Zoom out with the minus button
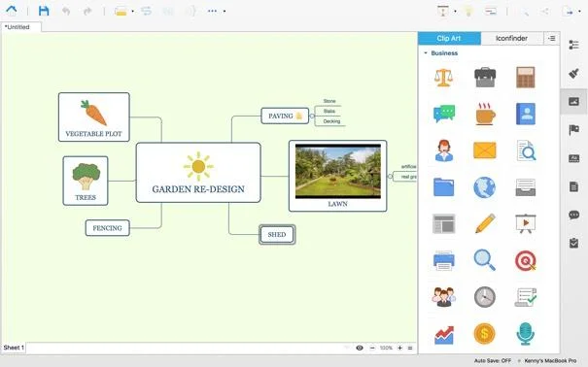This screenshot has width=588, height=367. point(372,348)
